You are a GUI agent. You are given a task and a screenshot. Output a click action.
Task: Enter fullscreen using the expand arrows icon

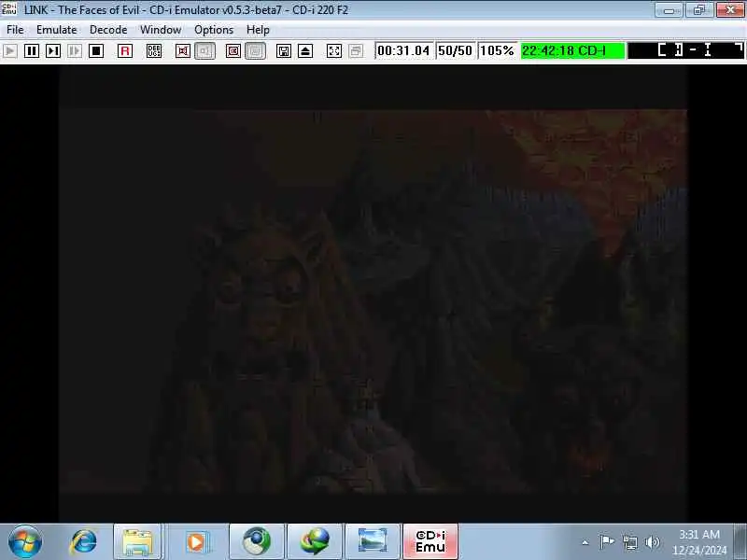[x=334, y=51]
